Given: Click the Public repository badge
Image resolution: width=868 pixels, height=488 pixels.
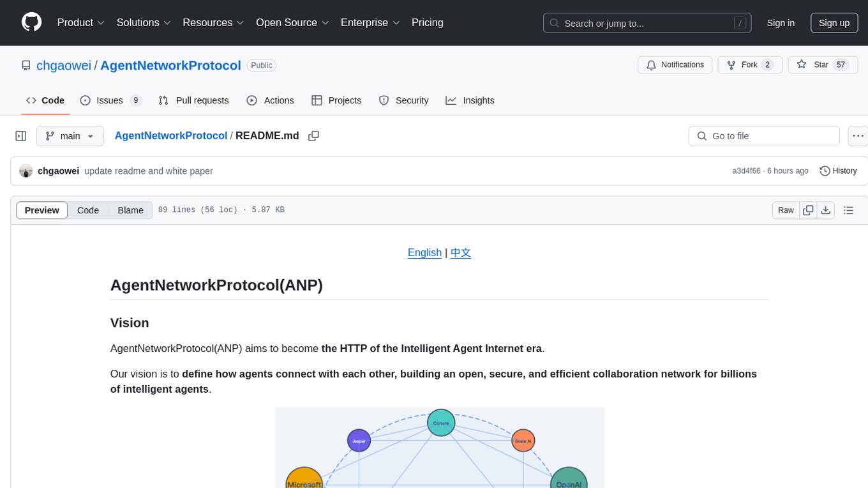Looking at the screenshot, I should coord(262,65).
